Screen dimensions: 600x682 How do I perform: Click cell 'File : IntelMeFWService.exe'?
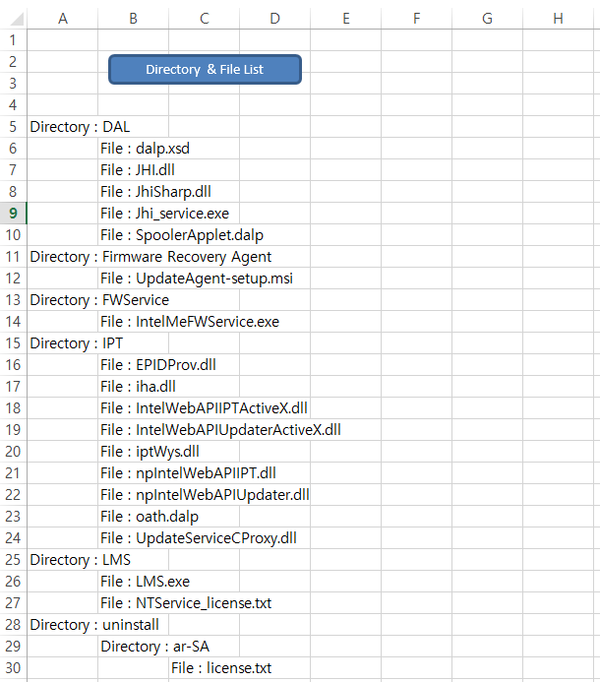click(190, 322)
